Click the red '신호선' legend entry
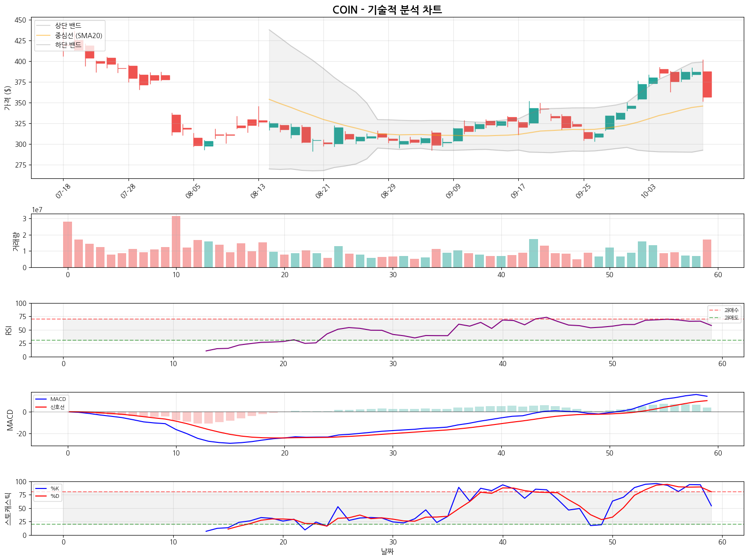 click(57, 407)
